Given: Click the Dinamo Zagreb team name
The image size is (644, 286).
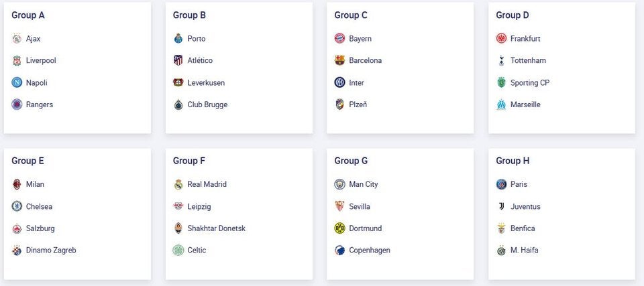Looking at the screenshot, I should (51, 251).
